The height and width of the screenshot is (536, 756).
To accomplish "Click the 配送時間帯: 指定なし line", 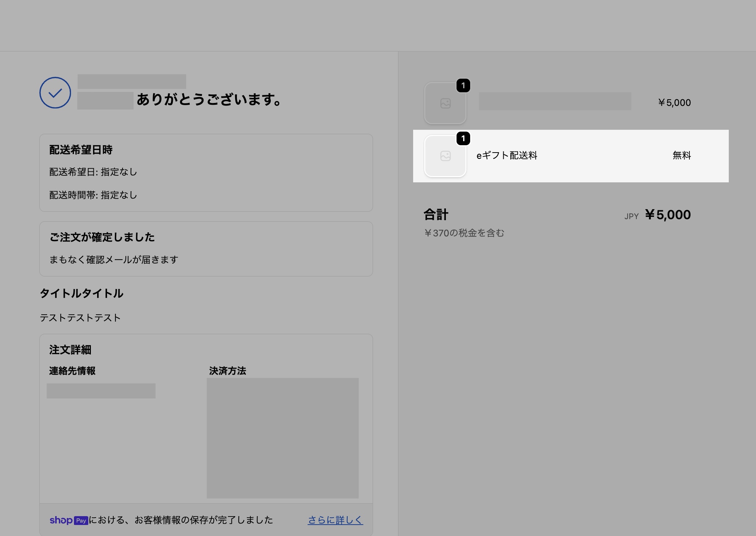I will pyautogui.click(x=93, y=195).
